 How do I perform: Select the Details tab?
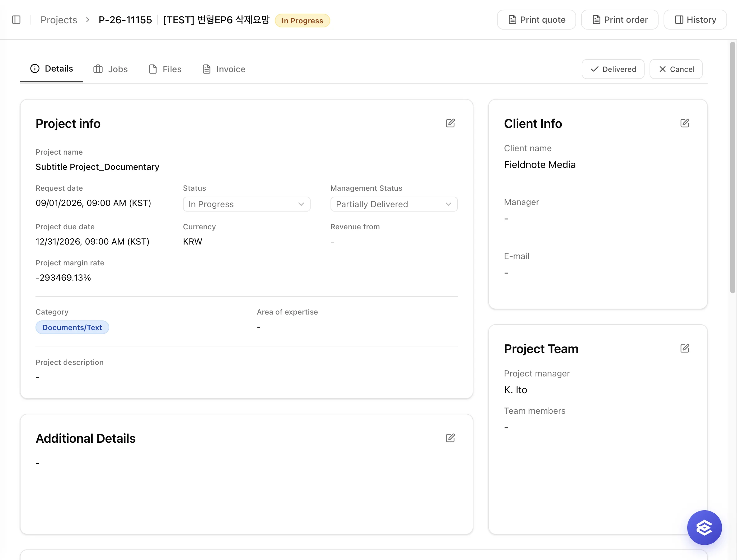pos(52,69)
